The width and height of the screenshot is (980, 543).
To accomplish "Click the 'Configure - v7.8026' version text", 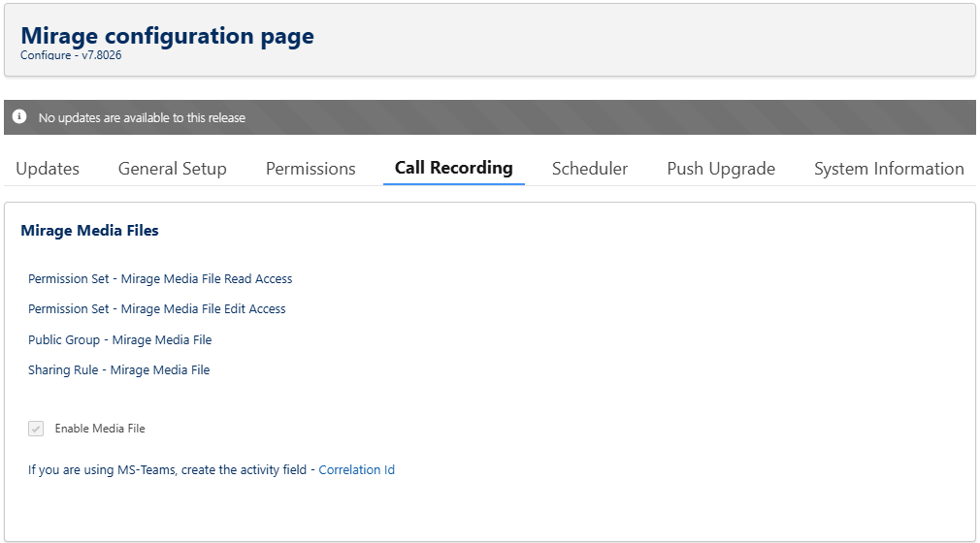I will 71,55.
